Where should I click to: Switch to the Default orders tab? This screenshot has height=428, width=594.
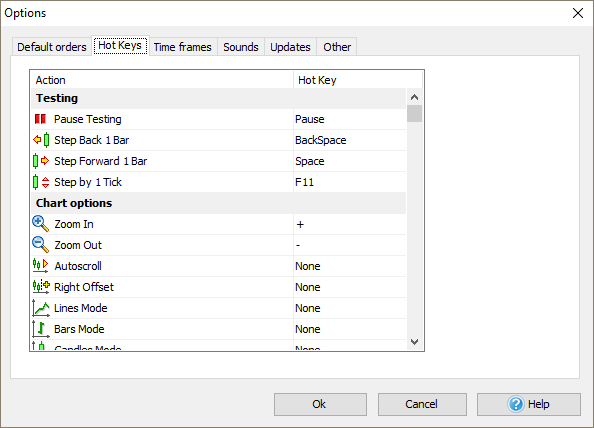[x=52, y=47]
